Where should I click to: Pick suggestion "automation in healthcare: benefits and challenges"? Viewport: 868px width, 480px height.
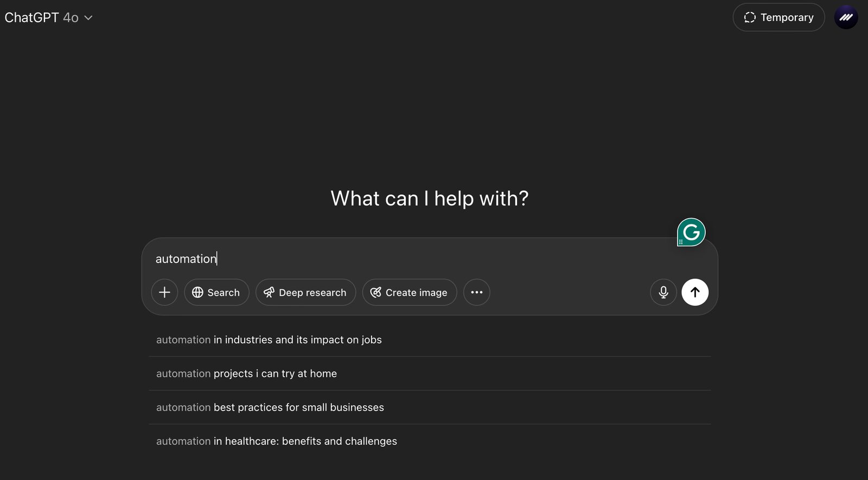(430, 441)
